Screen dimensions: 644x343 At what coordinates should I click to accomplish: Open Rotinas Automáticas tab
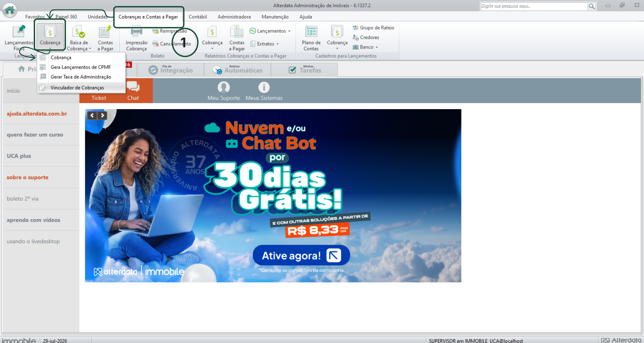coord(237,70)
